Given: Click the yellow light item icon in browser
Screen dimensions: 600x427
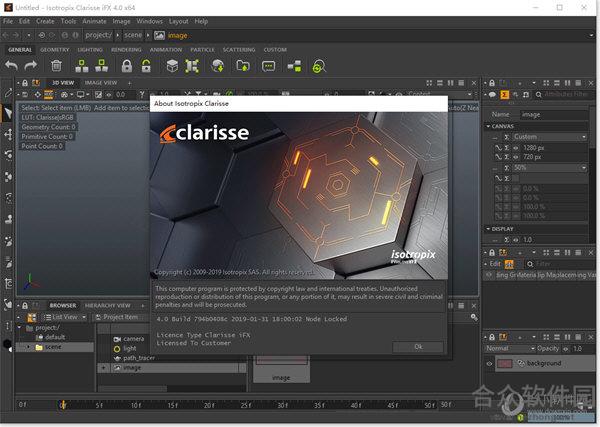Looking at the screenshot, I should [117, 349].
